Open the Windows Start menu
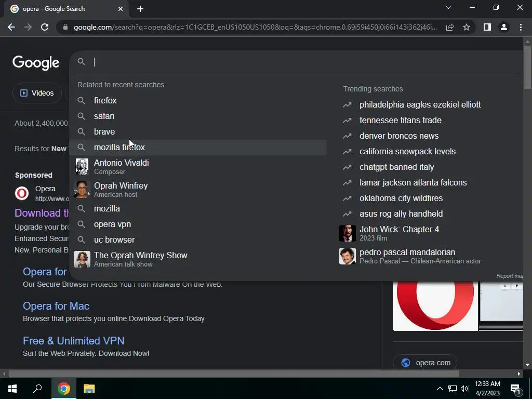Viewport: 532px width, 399px height. [x=12, y=389]
